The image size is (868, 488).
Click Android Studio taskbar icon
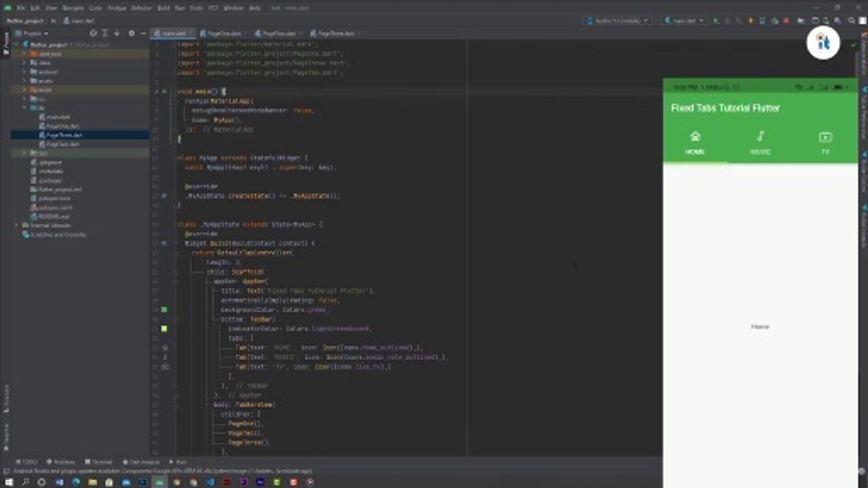pos(159,482)
